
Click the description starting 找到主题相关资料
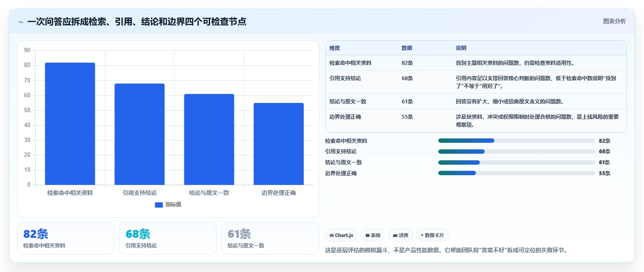pyautogui.click(x=515, y=63)
